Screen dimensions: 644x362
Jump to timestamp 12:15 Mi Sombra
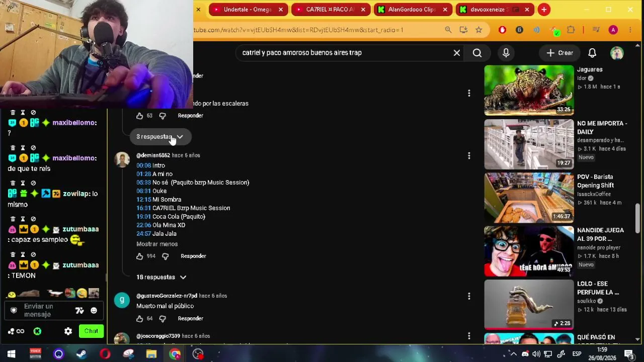(143, 200)
